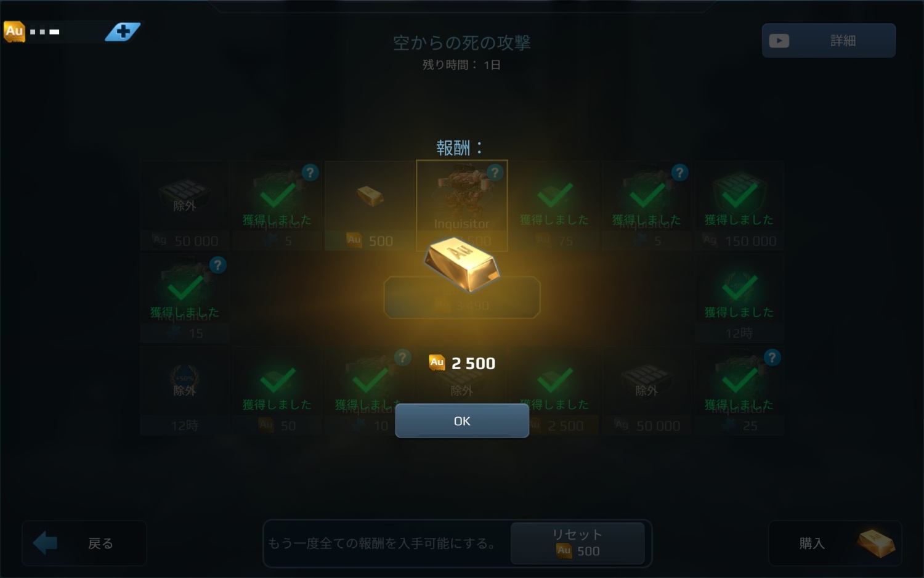Click the help icon on Inquisitor tile
924x578 pixels.
pyautogui.click(x=494, y=173)
